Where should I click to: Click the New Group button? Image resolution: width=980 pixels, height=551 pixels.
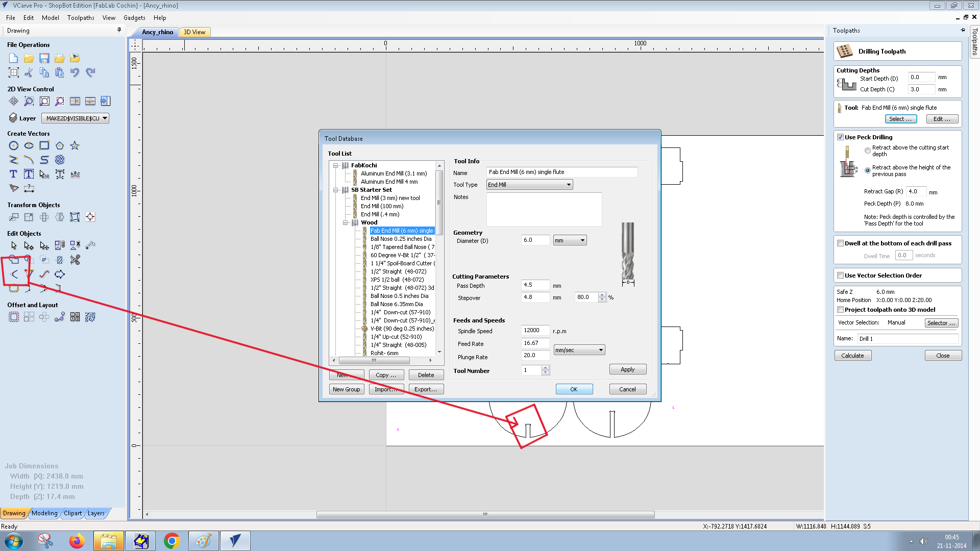pos(347,389)
